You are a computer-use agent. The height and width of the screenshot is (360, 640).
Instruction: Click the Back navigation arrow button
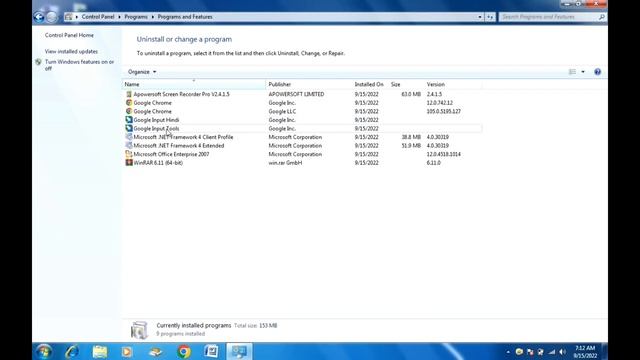pos(39,17)
